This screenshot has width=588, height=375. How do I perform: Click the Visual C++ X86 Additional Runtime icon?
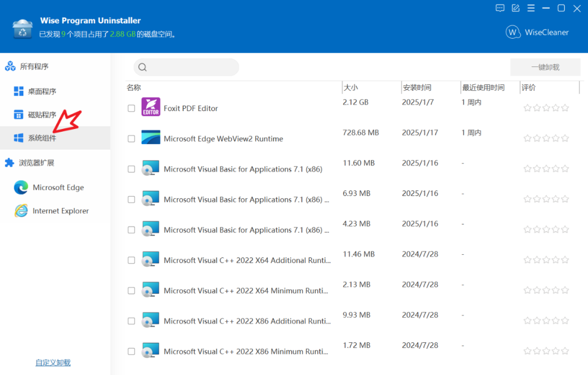coord(151,320)
